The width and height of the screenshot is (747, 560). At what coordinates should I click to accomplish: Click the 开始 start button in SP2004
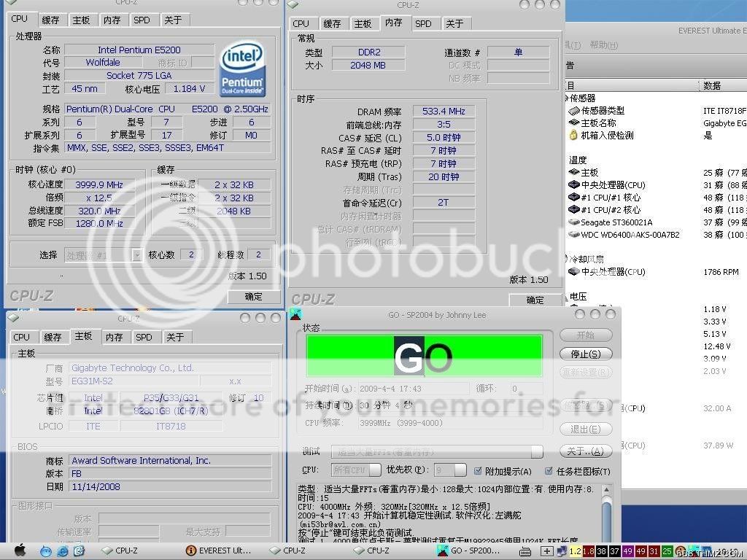586,335
